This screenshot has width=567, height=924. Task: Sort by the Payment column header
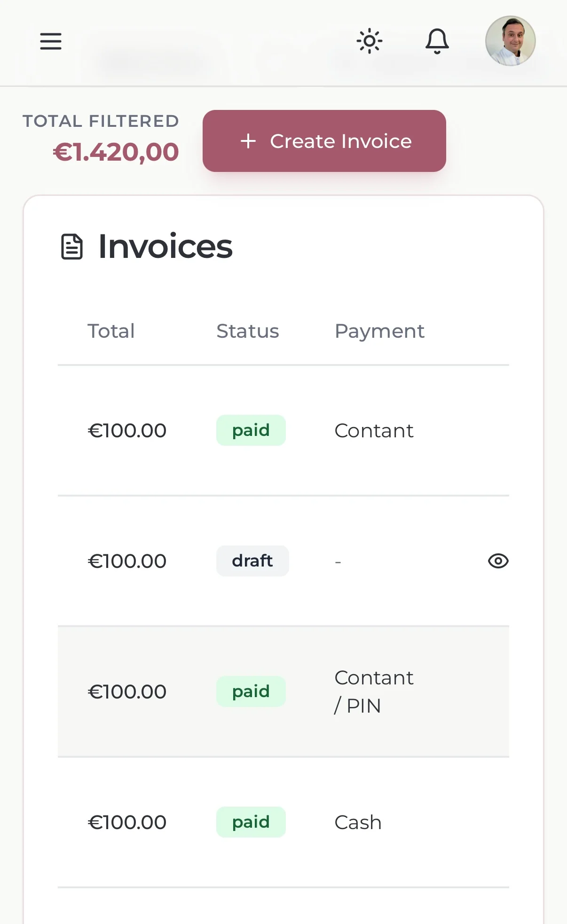coord(379,331)
